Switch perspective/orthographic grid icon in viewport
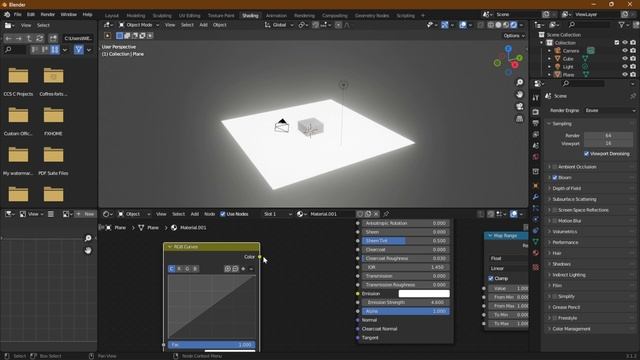This screenshot has height=360, width=640. pyautogui.click(x=520, y=119)
